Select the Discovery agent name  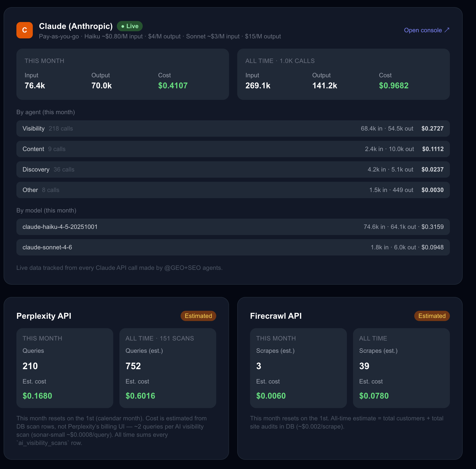tap(36, 169)
